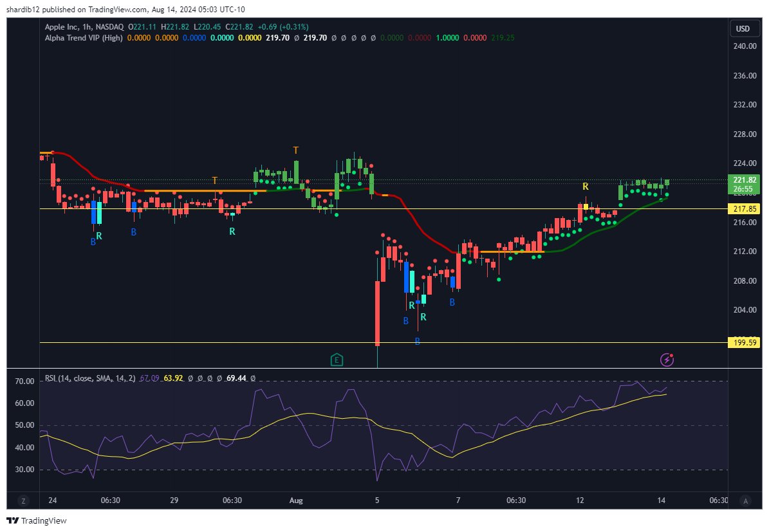Click the purple RSI value 67.09
This screenshot has width=769, height=532.
pyautogui.click(x=149, y=378)
